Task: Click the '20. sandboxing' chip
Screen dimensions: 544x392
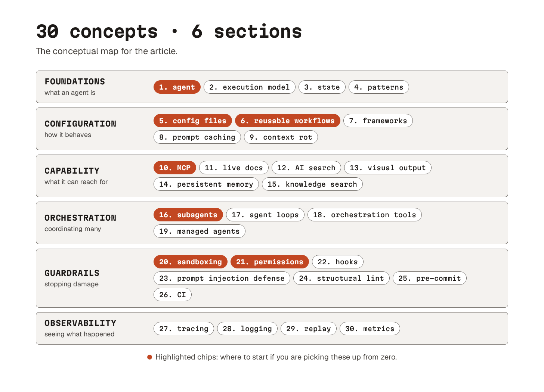Action: tap(191, 262)
